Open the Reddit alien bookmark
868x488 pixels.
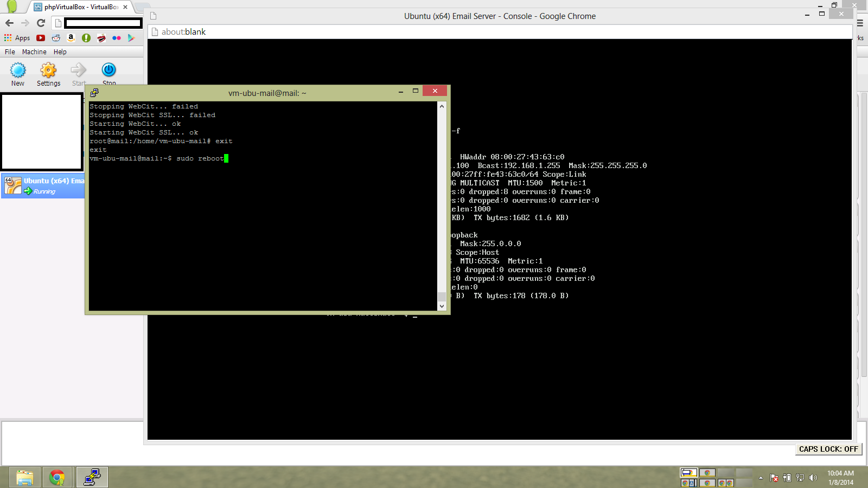[x=56, y=38]
